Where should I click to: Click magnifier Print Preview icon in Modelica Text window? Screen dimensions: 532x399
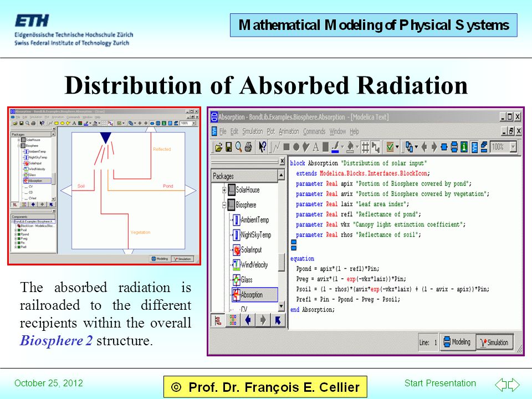pyautogui.click(x=239, y=147)
